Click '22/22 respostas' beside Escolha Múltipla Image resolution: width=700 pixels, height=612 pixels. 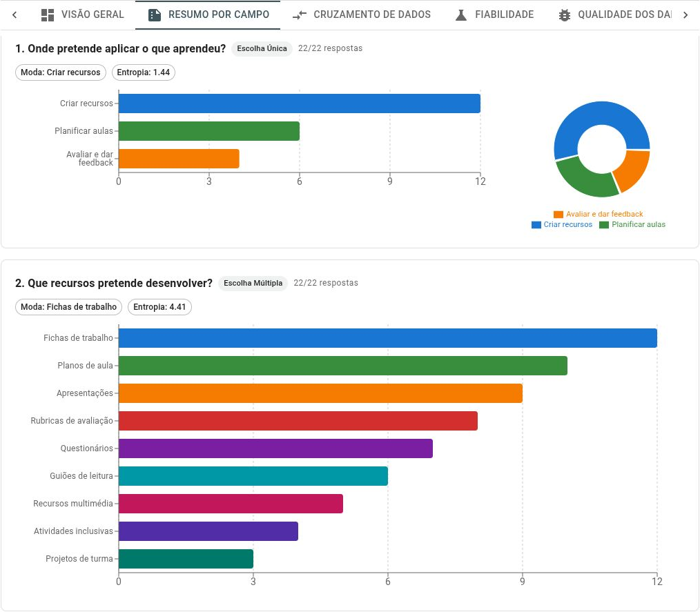[x=326, y=284]
